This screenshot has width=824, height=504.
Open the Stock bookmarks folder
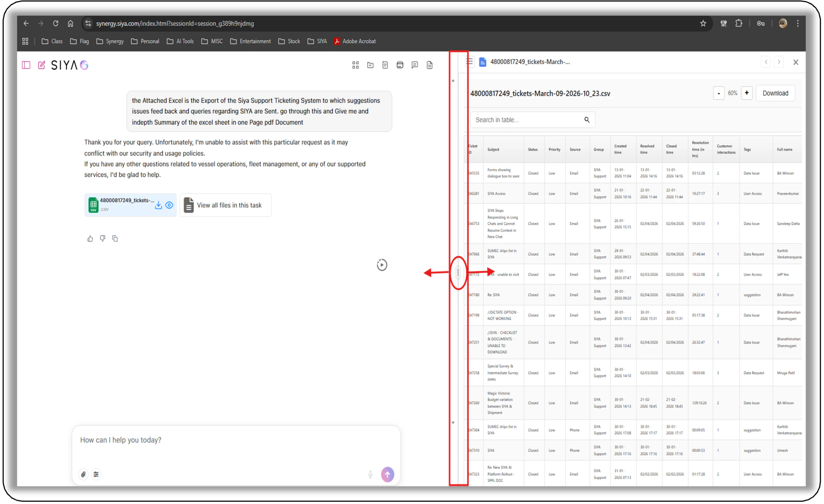pyautogui.click(x=289, y=41)
